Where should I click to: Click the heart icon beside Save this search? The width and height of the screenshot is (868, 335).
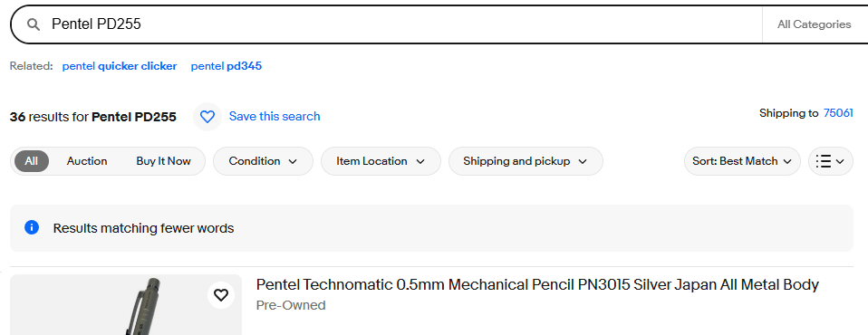(207, 117)
